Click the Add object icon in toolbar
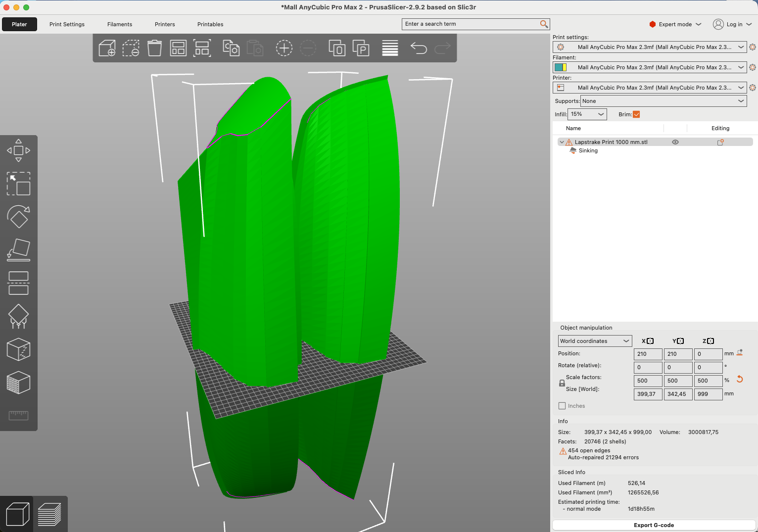Image resolution: width=758 pixels, height=532 pixels. [107, 48]
